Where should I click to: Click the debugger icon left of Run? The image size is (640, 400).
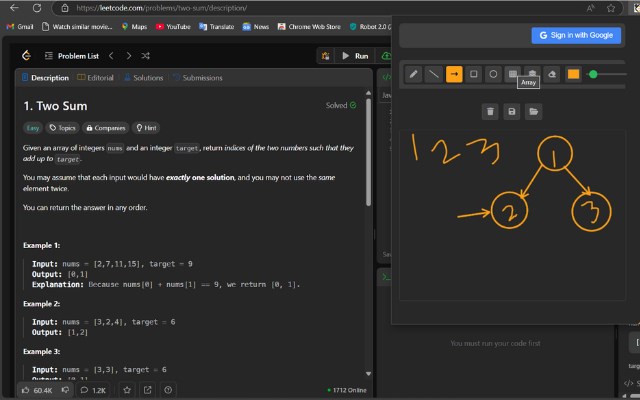(325, 56)
